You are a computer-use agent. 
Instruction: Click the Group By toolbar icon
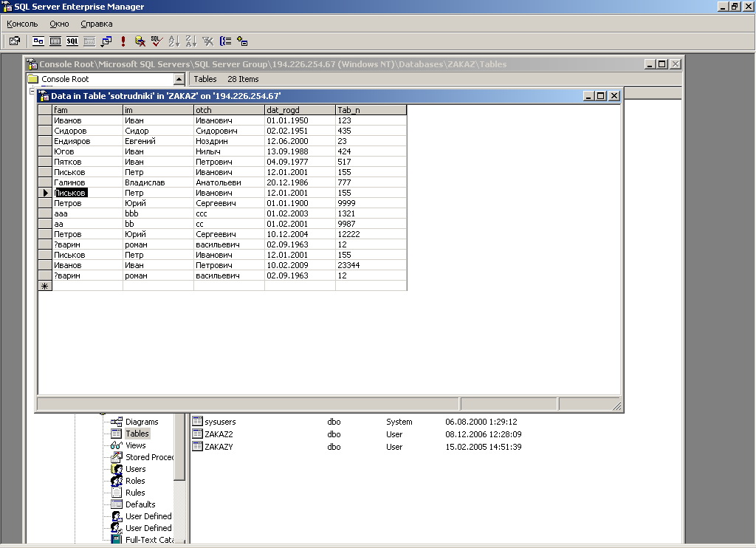[x=225, y=41]
